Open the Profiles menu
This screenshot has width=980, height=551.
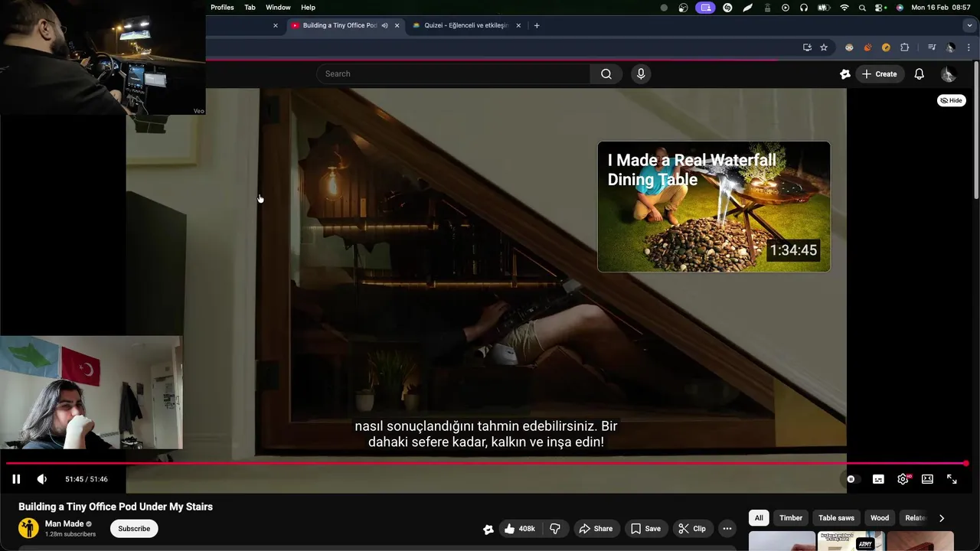pos(222,8)
